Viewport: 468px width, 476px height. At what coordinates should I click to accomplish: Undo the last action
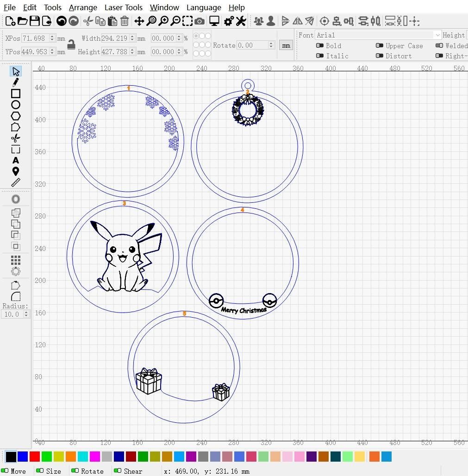coord(62,21)
